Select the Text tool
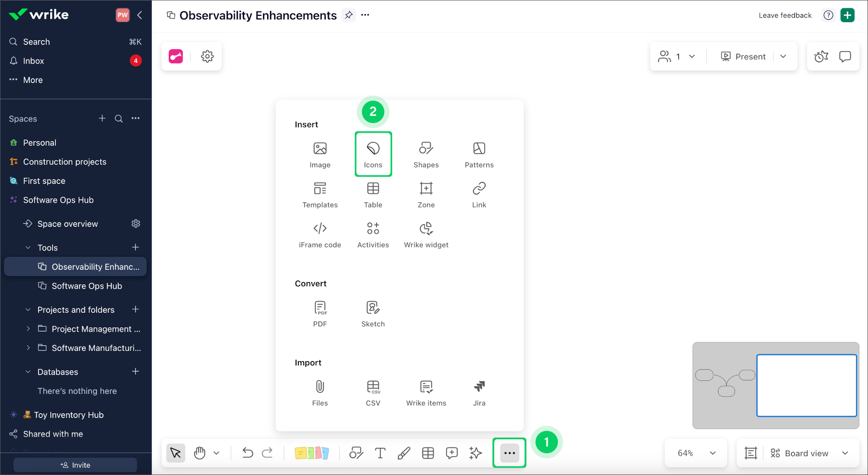This screenshot has width=868, height=475. click(380, 453)
